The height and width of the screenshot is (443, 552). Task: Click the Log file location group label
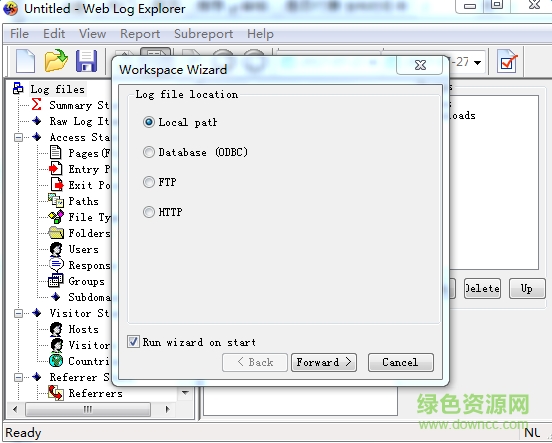pyautogui.click(x=187, y=94)
